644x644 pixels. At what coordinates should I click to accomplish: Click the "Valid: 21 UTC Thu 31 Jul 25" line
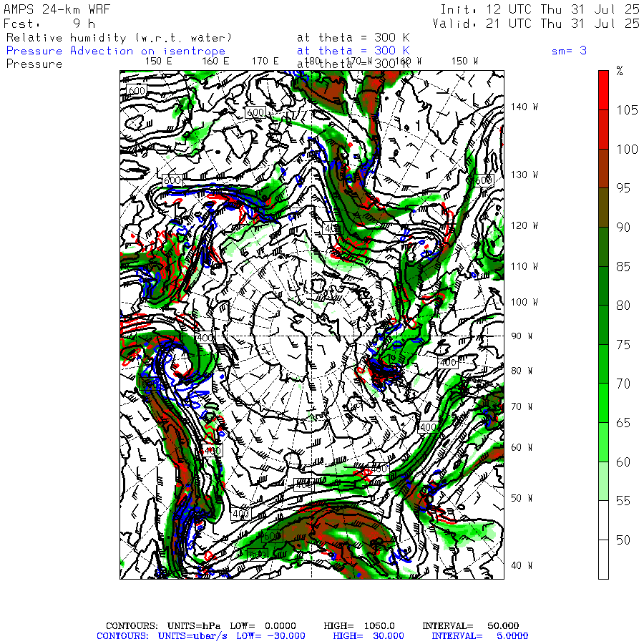click(x=535, y=24)
